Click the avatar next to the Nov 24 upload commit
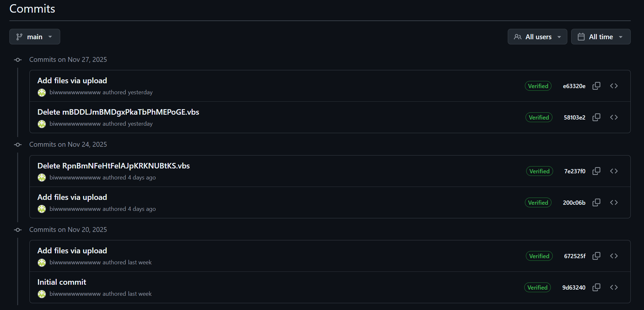The image size is (644, 310). pos(41,209)
